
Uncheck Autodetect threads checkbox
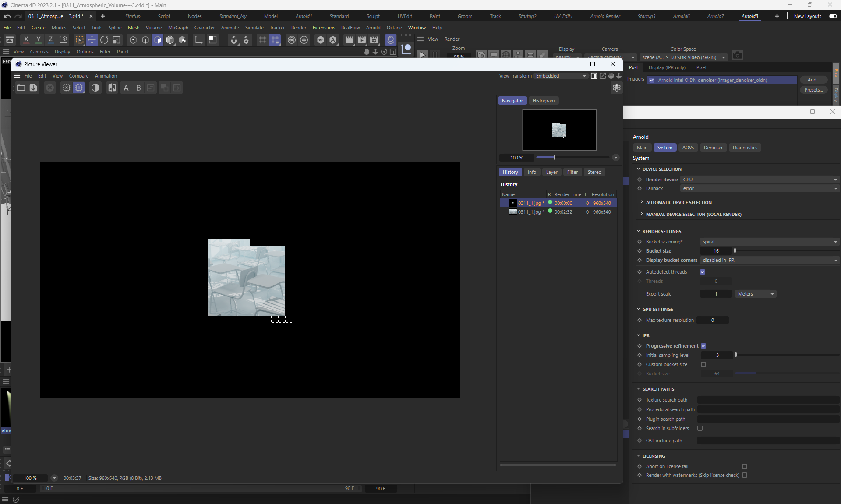(703, 272)
